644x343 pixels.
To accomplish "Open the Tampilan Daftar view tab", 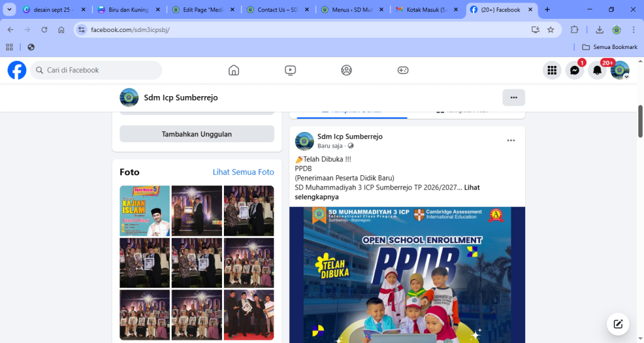I will (352, 111).
